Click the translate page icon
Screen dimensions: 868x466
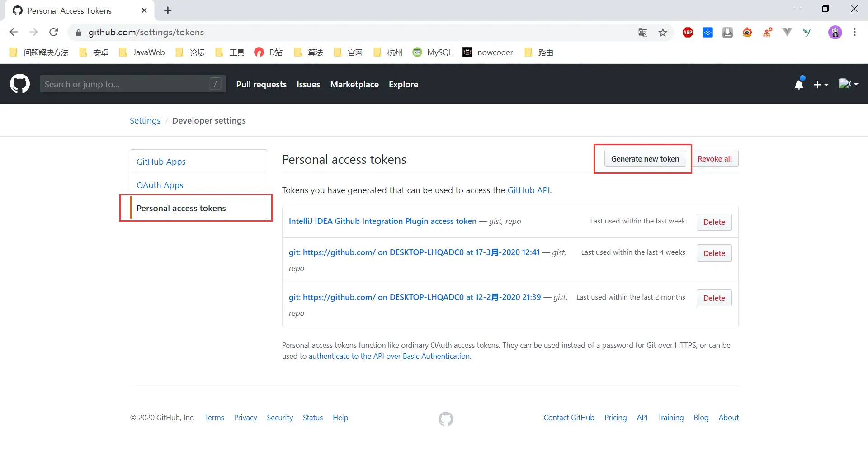pyautogui.click(x=643, y=33)
